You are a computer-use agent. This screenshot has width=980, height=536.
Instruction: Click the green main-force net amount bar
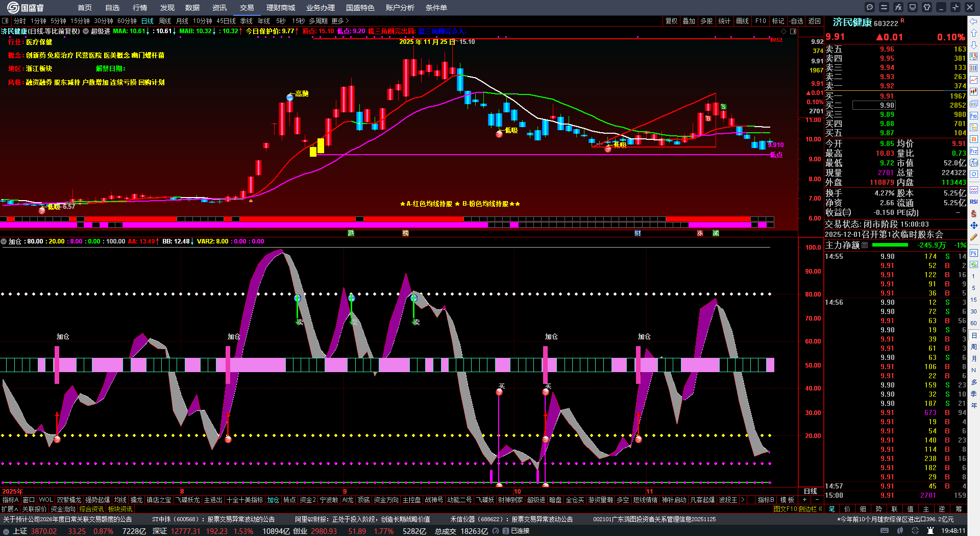pos(891,245)
